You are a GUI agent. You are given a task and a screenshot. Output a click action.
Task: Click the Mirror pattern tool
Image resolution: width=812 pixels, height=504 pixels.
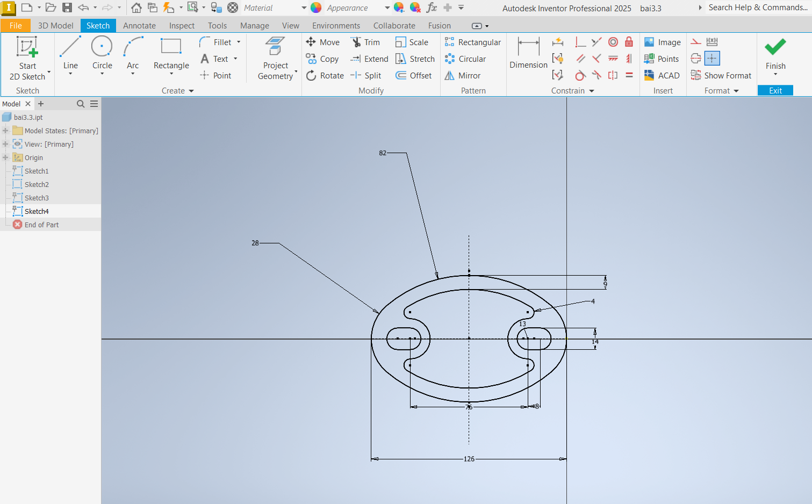(462, 76)
